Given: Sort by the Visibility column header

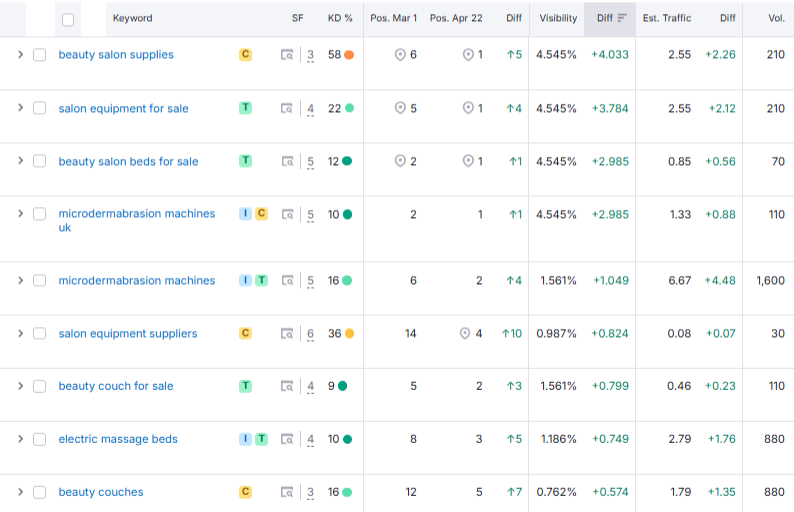Looking at the screenshot, I should point(558,18).
